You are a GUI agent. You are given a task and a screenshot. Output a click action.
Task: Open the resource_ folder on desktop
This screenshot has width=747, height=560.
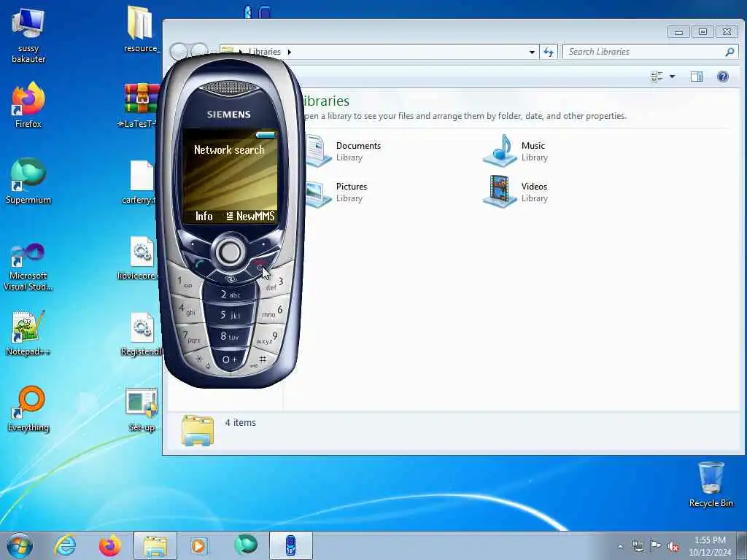coord(142,29)
